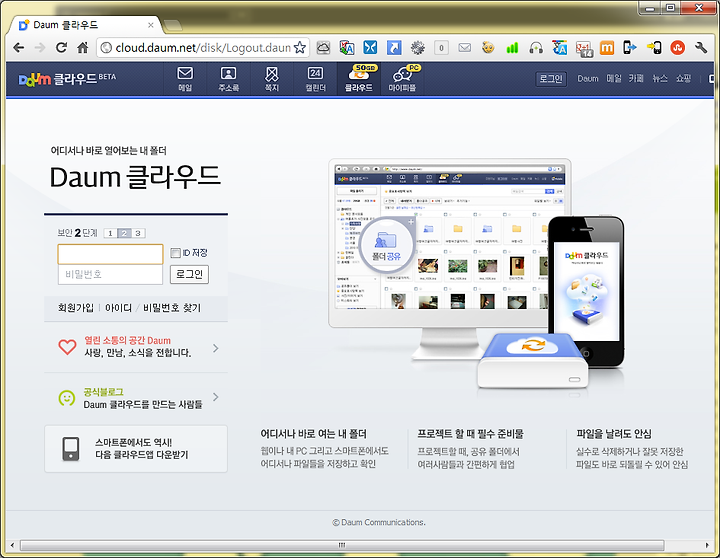Open 뉴스 link in top-right menu
Viewport: 720px width, 558px height.
pyautogui.click(x=660, y=79)
